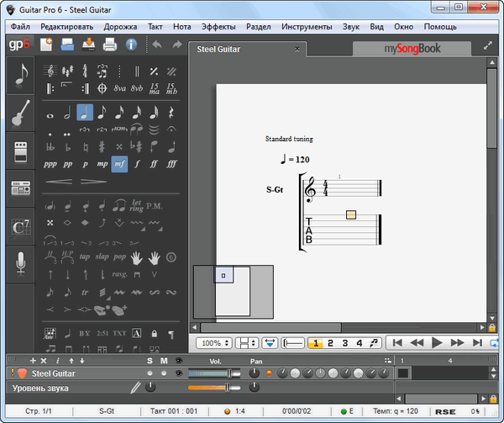Open the Эффекты menu

point(218,27)
